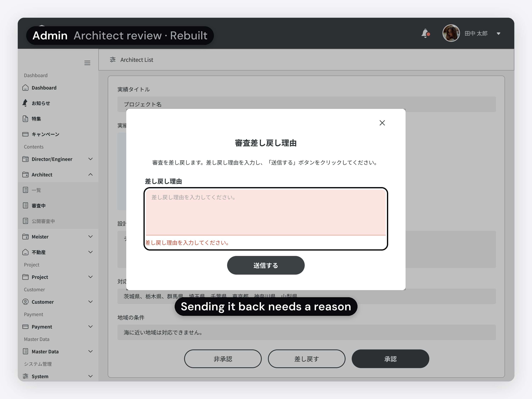Viewport: 532px width, 399px height.
Task: Click the 差し戻す send-back button
Action: click(x=306, y=359)
